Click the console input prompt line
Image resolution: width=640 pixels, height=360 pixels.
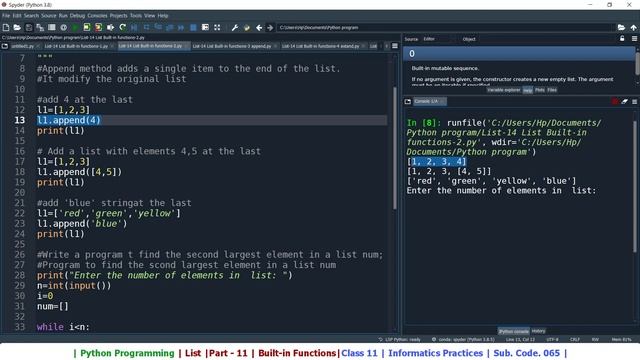pyautogui.click(x=501, y=191)
